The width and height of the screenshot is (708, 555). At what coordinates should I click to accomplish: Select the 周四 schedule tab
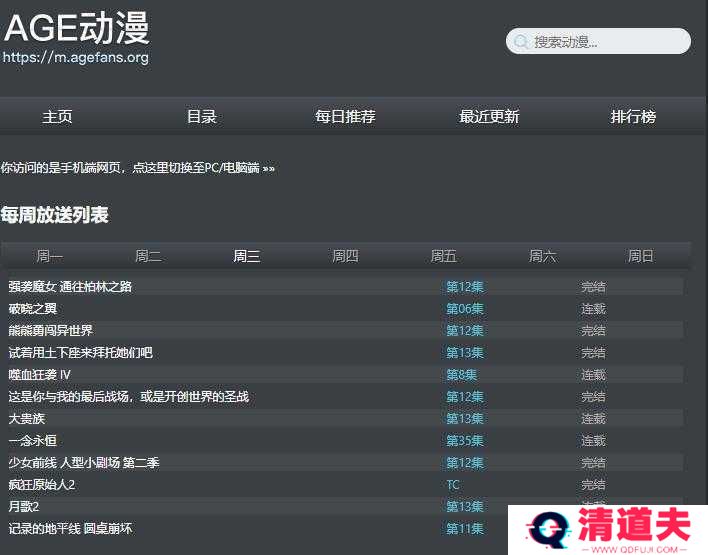345,256
